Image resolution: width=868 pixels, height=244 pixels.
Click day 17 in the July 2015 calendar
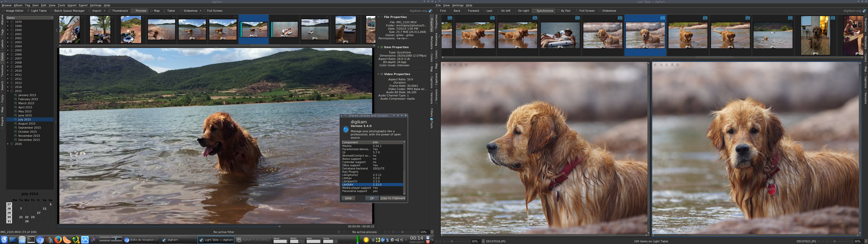click(39, 213)
